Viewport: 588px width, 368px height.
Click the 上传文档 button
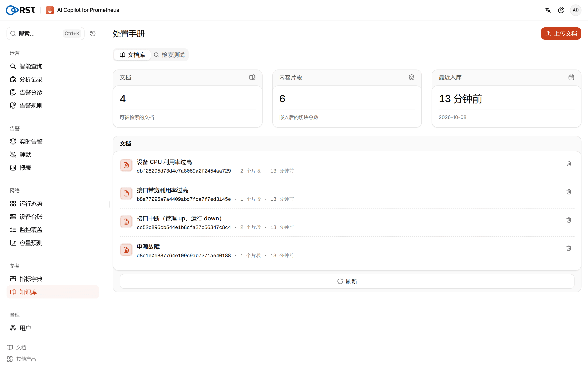coord(561,34)
